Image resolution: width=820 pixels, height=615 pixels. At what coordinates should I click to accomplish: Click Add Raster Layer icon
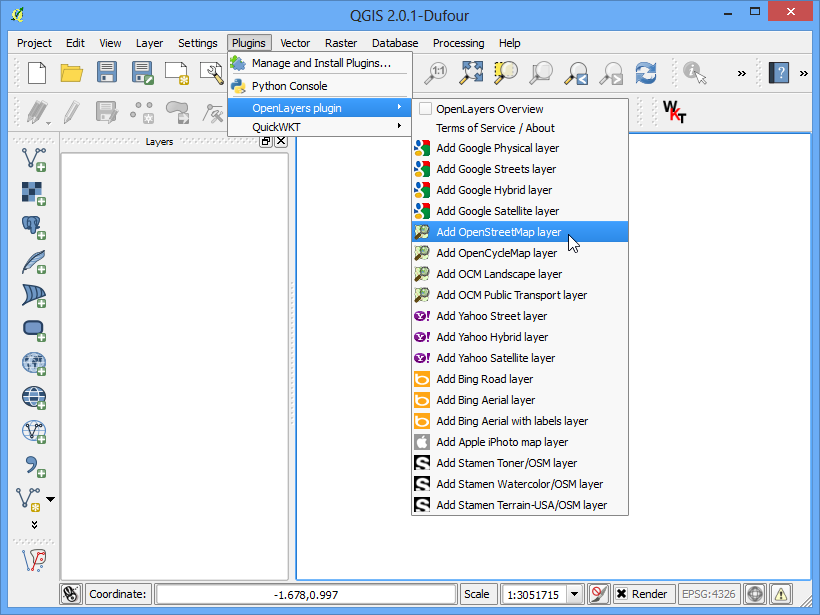click(x=34, y=193)
